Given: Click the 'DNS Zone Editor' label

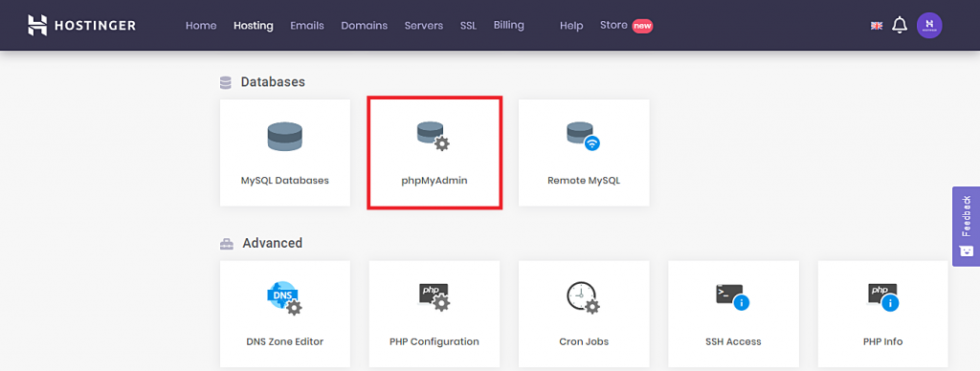Looking at the screenshot, I should point(285,341).
